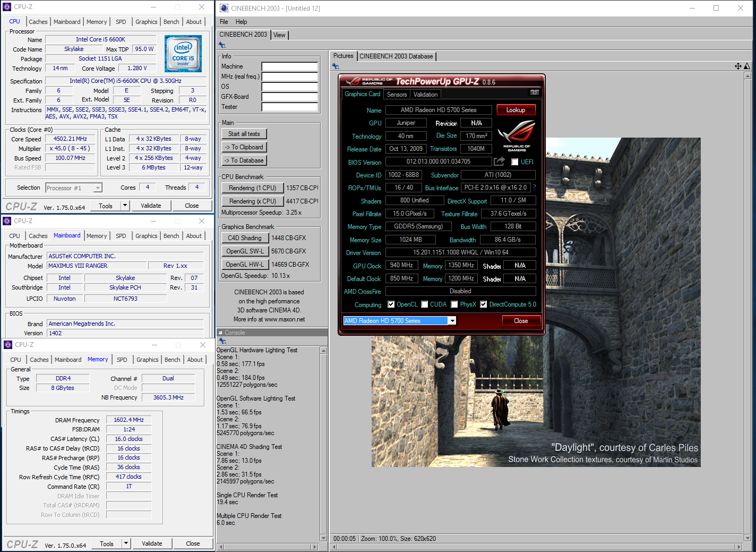
Task: Click the Intel Core i5 logo in CPU-Z
Action: tap(183, 54)
